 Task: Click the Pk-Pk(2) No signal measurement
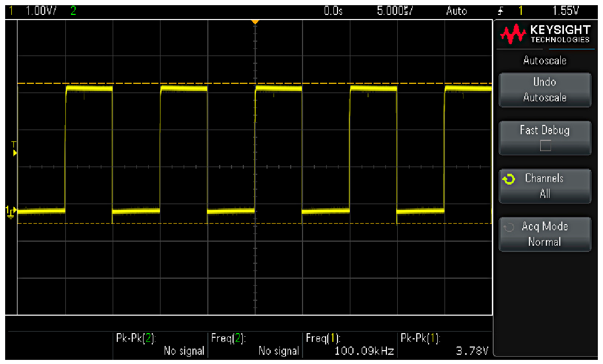coord(161,344)
